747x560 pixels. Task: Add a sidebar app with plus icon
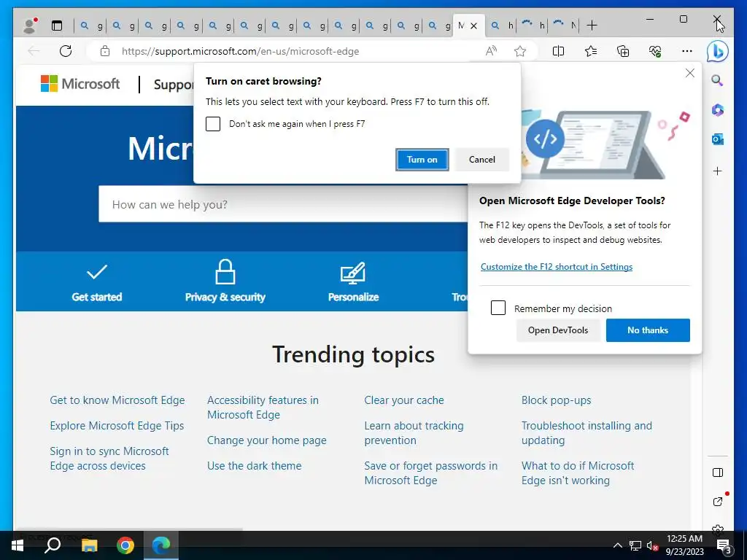coord(718,171)
